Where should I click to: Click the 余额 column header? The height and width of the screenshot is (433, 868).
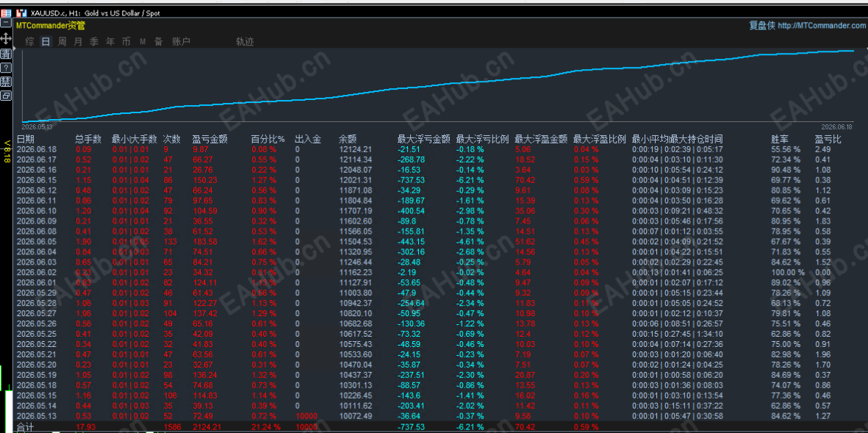[348, 139]
